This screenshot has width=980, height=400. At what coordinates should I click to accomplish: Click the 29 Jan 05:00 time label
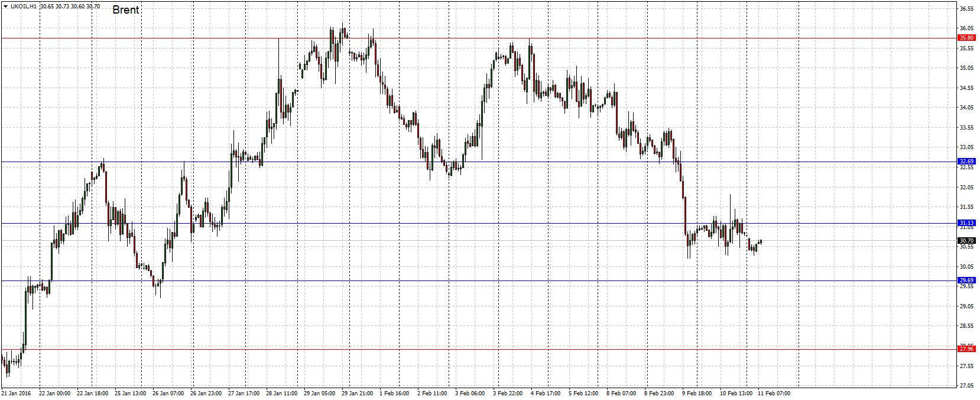(319, 393)
